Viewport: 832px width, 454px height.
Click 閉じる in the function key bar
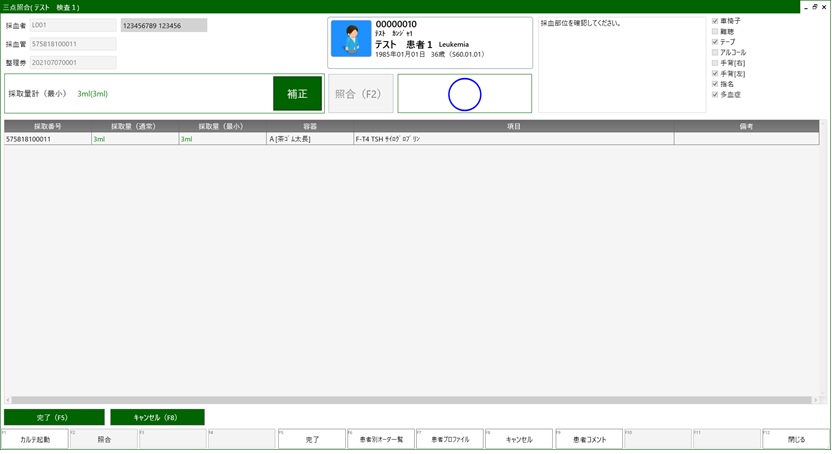(x=796, y=439)
